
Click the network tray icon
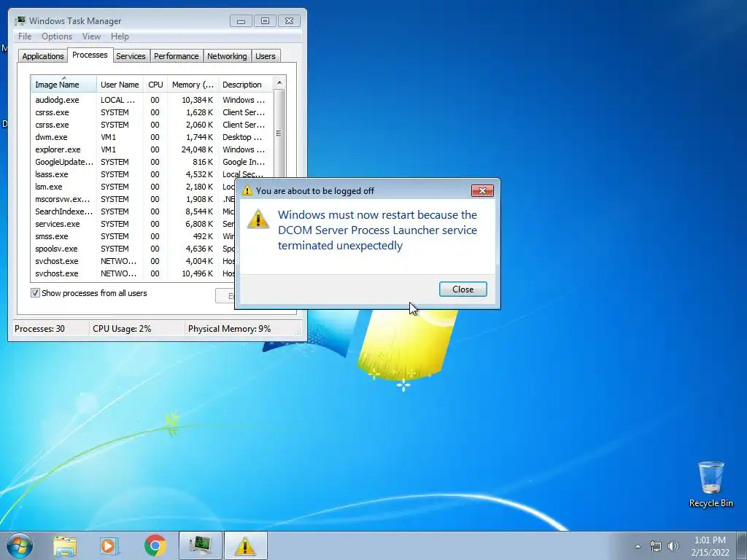click(656, 546)
